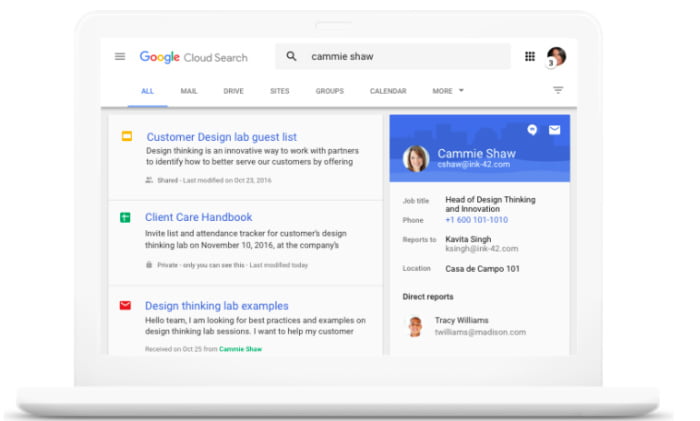
Task: Switch to the GROUPS tab
Action: (329, 91)
